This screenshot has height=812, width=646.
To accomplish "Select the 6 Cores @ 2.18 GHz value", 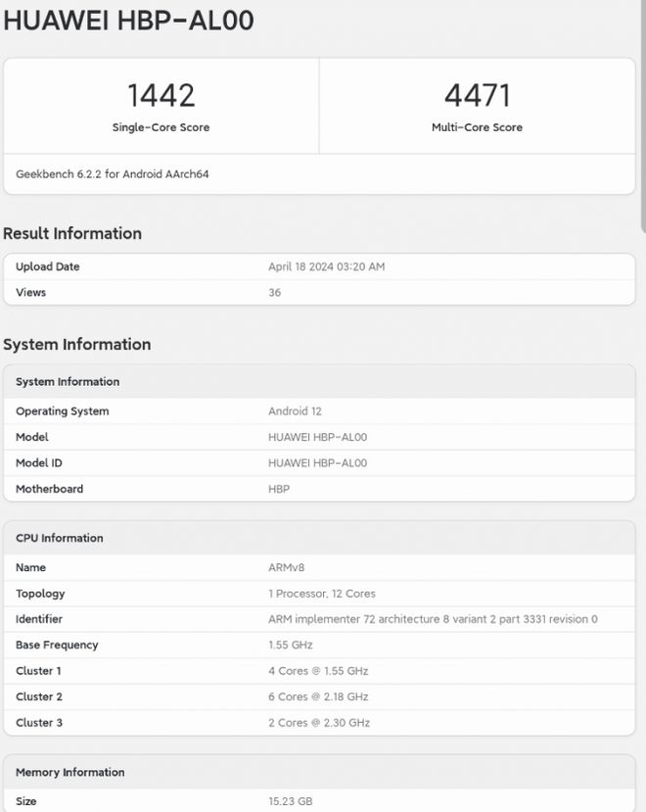I will pyautogui.click(x=318, y=697).
